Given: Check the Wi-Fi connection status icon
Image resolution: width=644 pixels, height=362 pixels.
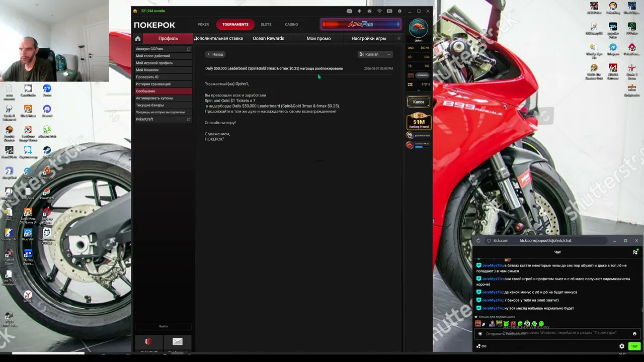Looking at the screenshot, I should pos(379,11).
